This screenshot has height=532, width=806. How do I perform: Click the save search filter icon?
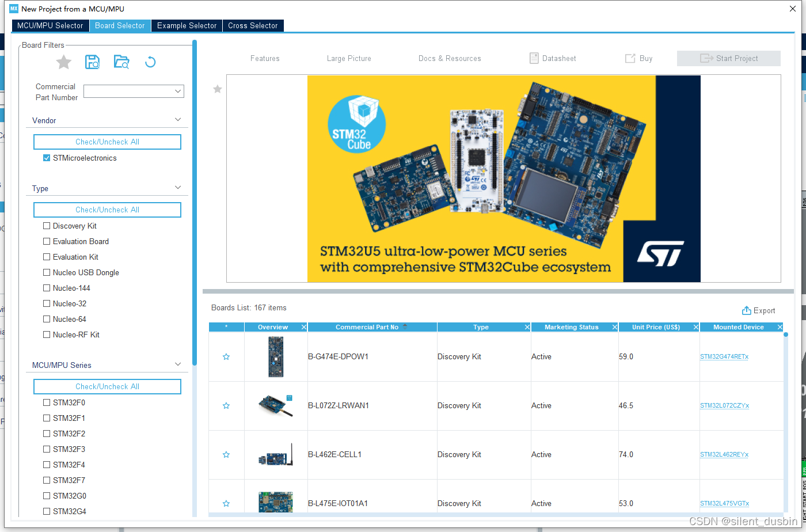[92, 62]
